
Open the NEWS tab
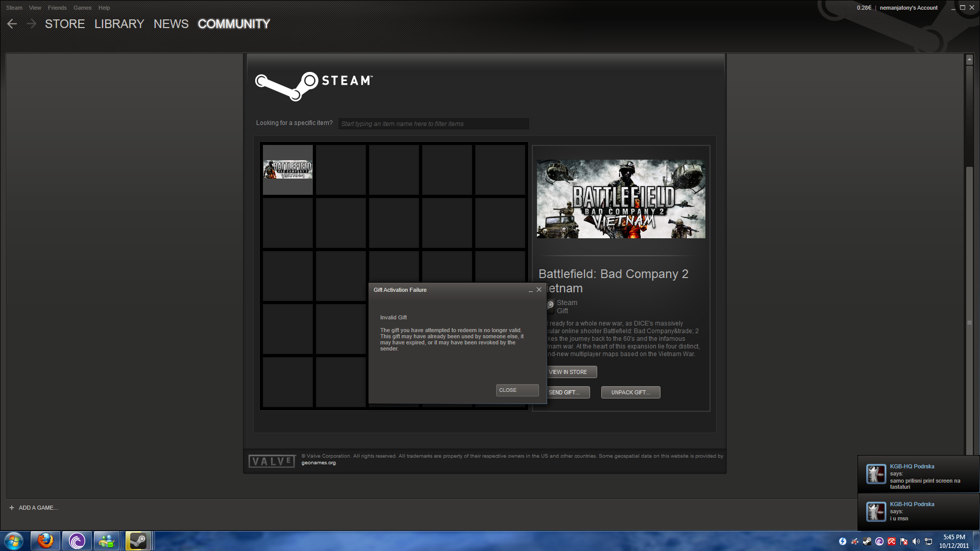coord(171,24)
